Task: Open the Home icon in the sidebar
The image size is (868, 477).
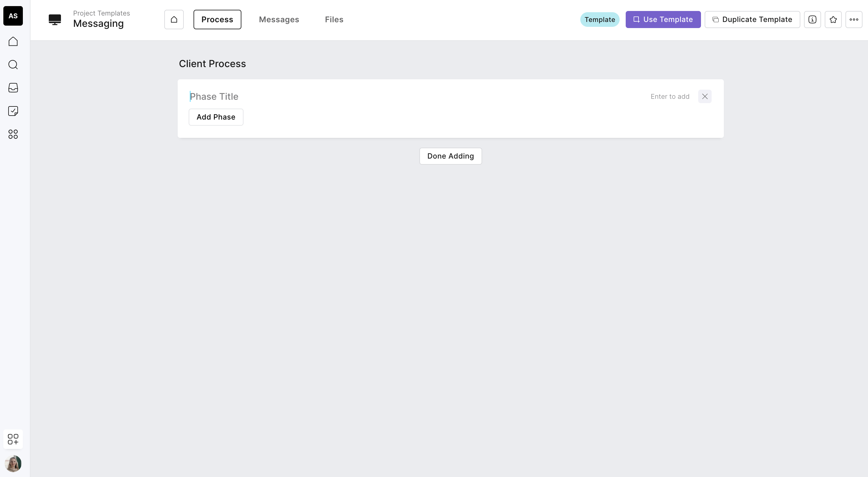Action: click(x=13, y=41)
